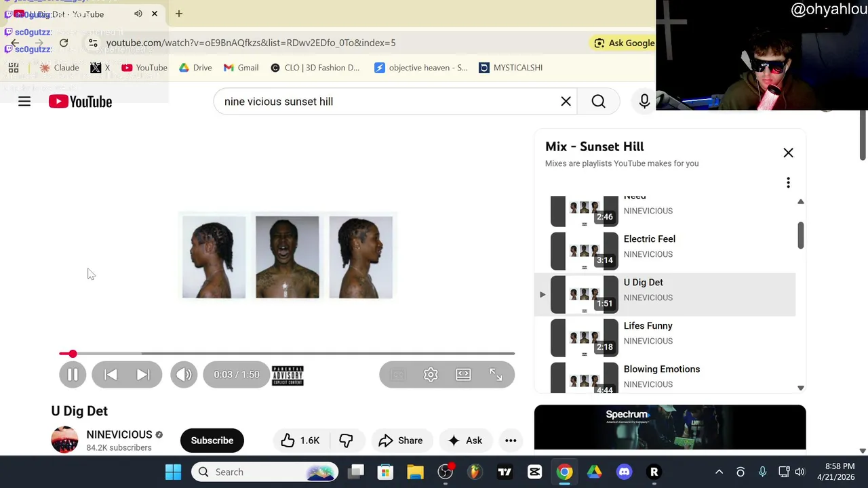Open a new Chrome tab
This screenshot has width=868, height=488.
coord(178,14)
